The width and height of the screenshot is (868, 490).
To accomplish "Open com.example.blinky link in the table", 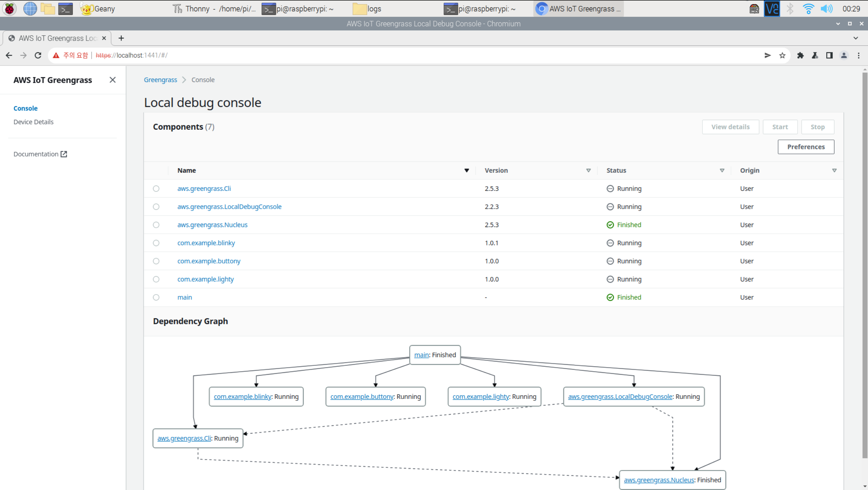I will 206,243.
